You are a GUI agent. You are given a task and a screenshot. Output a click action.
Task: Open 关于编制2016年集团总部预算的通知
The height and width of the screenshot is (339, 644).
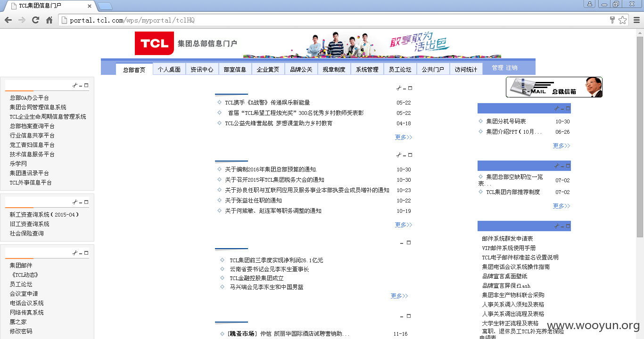pyautogui.click(x=271, y=169)
